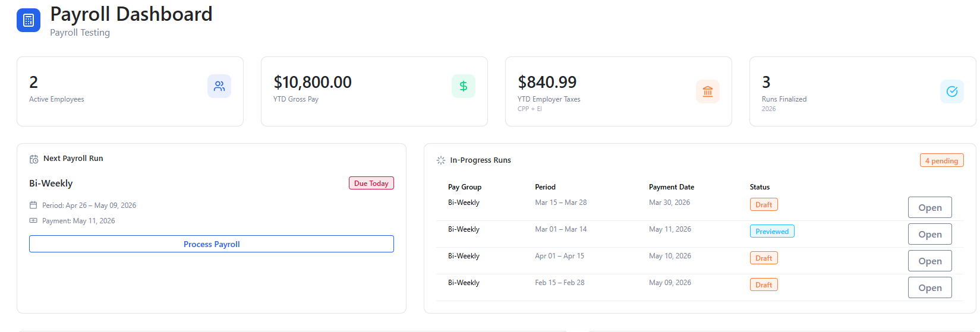Click the YTD Employer Taxes label

[x=549, y=99]
